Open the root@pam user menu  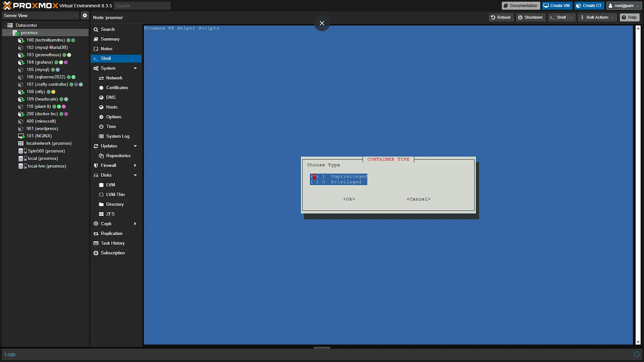(x=624, y=6)
